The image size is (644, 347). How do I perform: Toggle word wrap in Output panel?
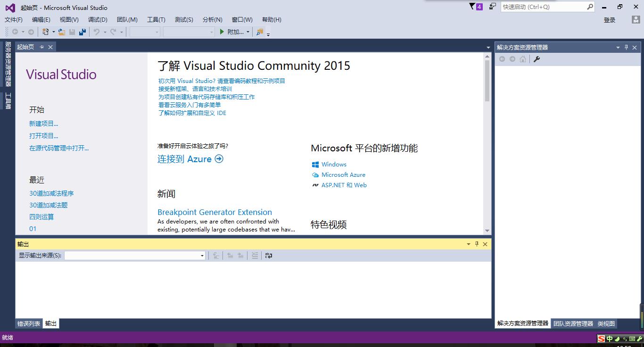pyautogui.click(x=269, y=256)
